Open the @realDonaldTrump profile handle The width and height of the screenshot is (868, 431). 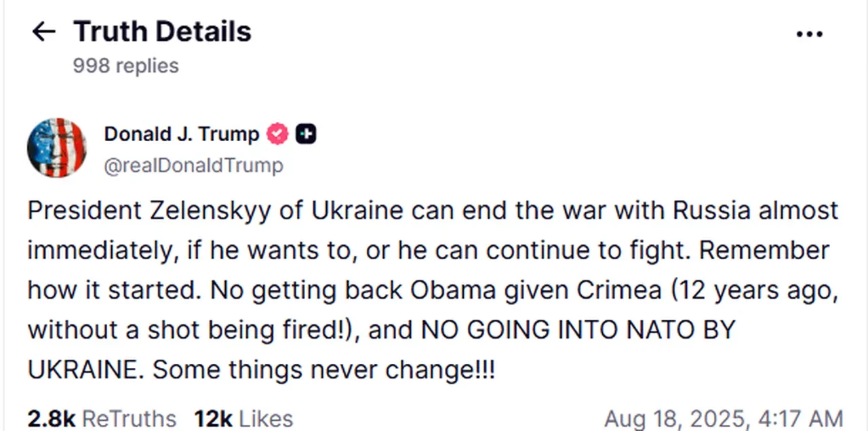tap(194, 165)
